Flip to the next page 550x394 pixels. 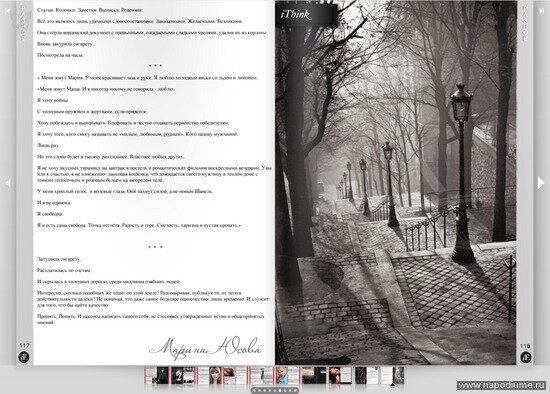[x=541, y=182]
